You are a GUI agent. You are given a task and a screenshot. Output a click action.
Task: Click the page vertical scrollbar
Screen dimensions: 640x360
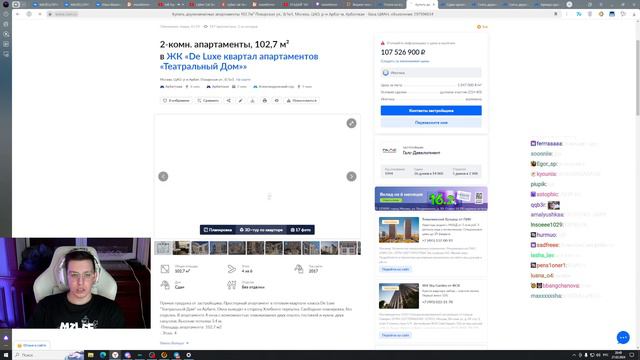[638, 78]
